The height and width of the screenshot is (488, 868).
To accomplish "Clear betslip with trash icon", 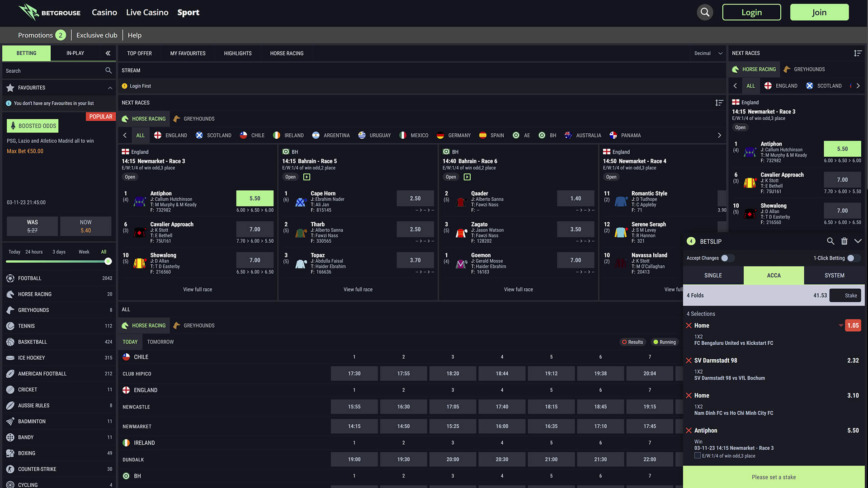I will [x=844, y=241].
